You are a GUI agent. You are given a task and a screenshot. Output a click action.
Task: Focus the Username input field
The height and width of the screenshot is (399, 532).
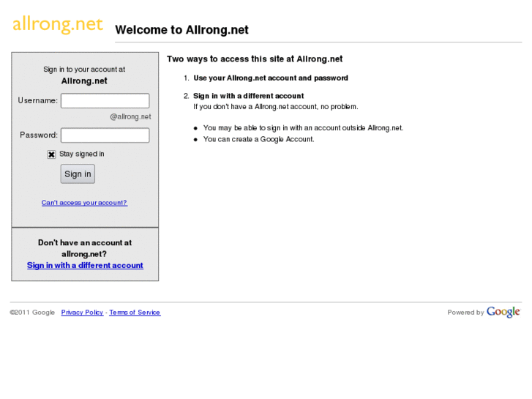105,101
